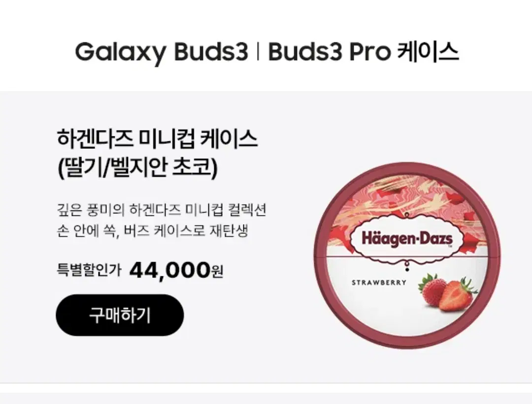Click the Häagen-Dazs logo on the lid
Image resolution: width=532 pixels, height=404 pixels.
coord(407,238)
